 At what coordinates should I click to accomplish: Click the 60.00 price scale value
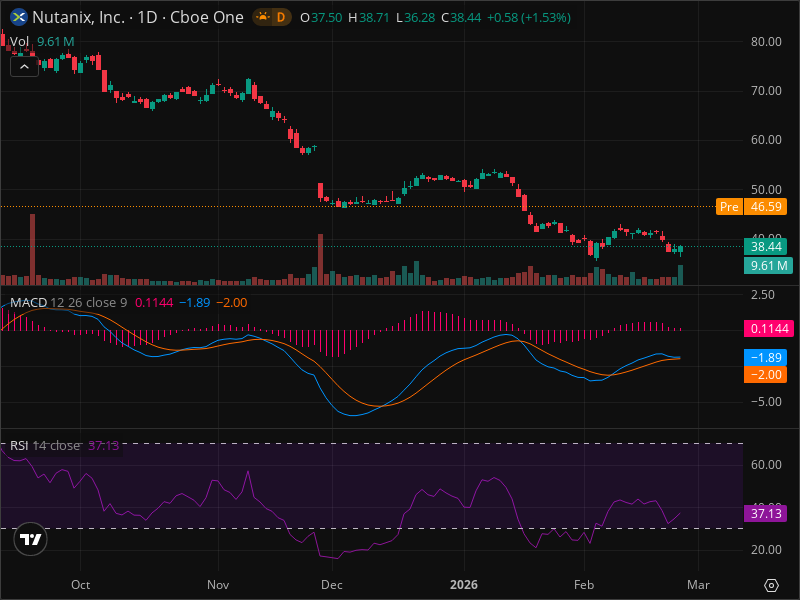click(x=766, y=140)
